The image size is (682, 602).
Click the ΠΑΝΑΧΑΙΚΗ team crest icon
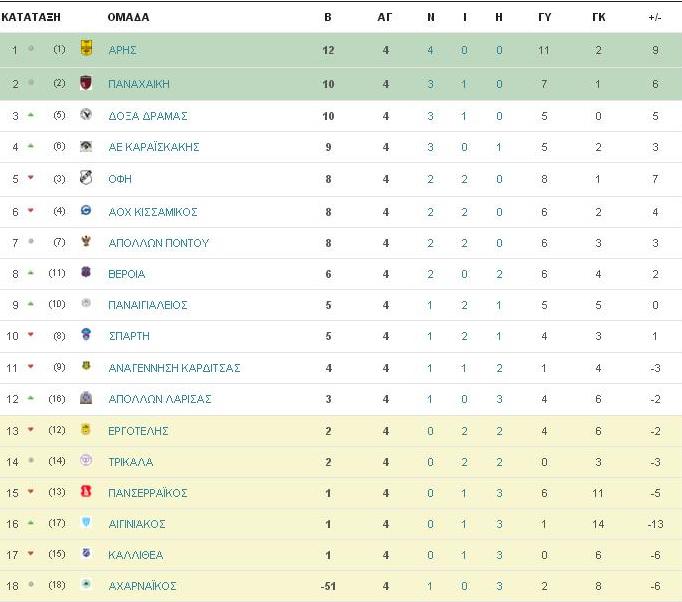click(x=86, y=82)
